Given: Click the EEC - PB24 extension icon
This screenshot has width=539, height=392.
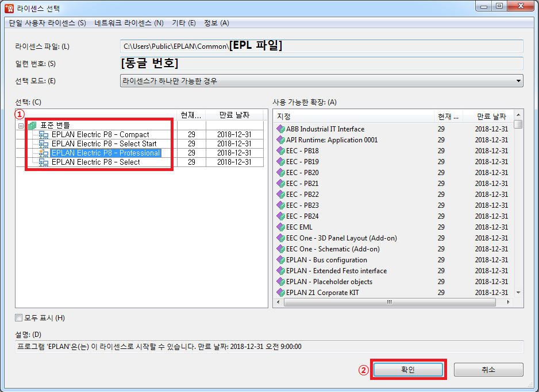Looking at the screenshot, I should click(280, 216).
